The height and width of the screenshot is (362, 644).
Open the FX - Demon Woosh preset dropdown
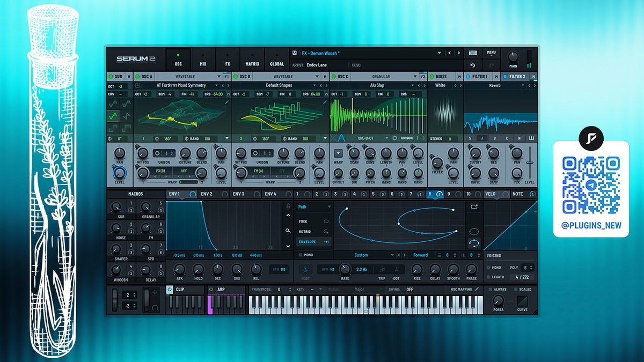click(440, 53)
